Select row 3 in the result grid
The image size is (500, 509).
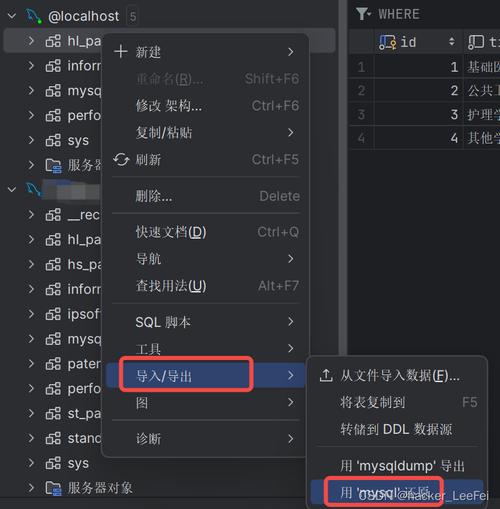[x=424, y=114]
